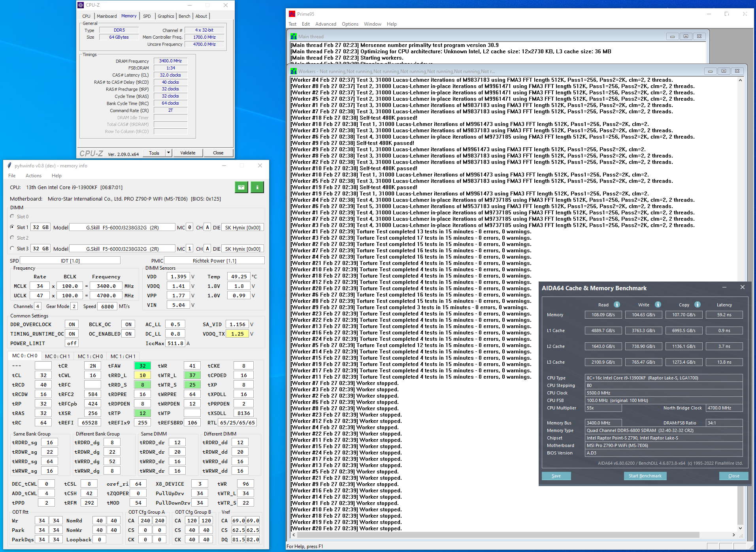
Task: Click the scroll-up arrow in Workers log
Action: click(x=740, y=80)
